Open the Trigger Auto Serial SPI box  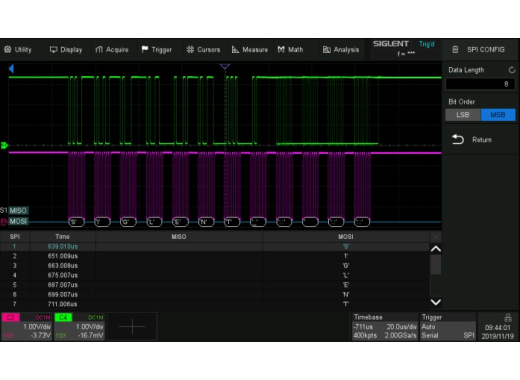click(x=448, y=326)
